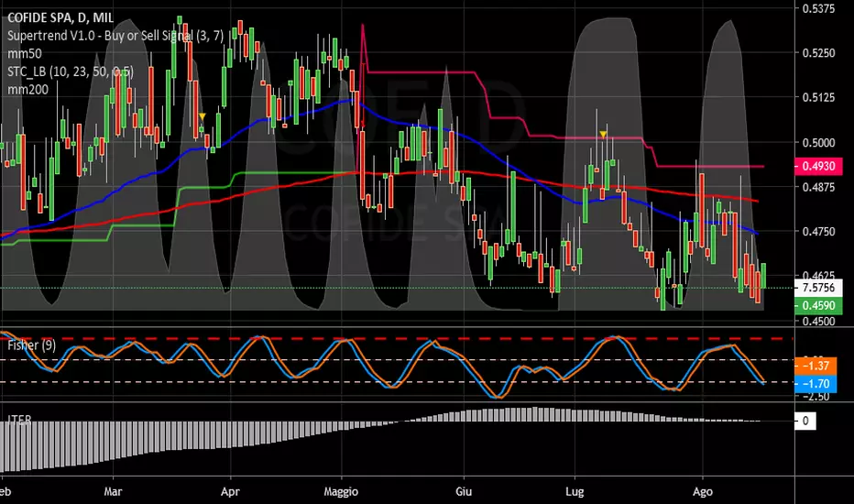This screenshot has height=504, width=854.
Task: Open the Fisher (9) indicator legend
Action: point(30,345)
